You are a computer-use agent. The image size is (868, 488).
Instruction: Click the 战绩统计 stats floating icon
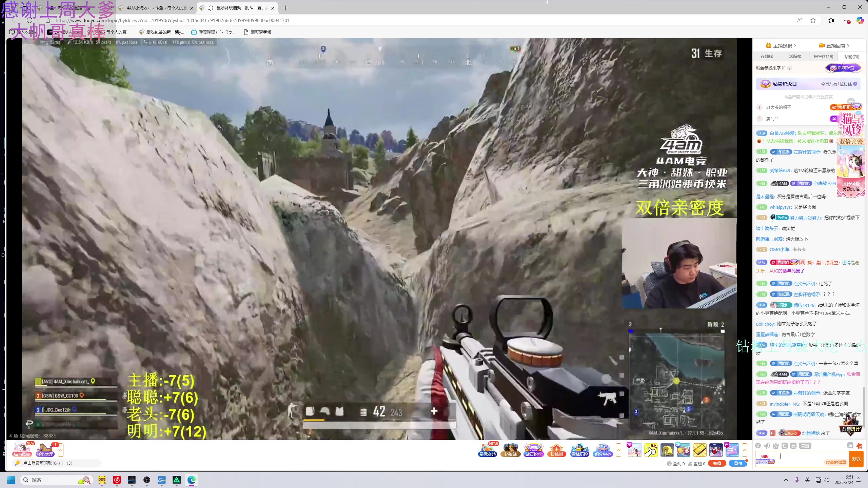point(851,425)
